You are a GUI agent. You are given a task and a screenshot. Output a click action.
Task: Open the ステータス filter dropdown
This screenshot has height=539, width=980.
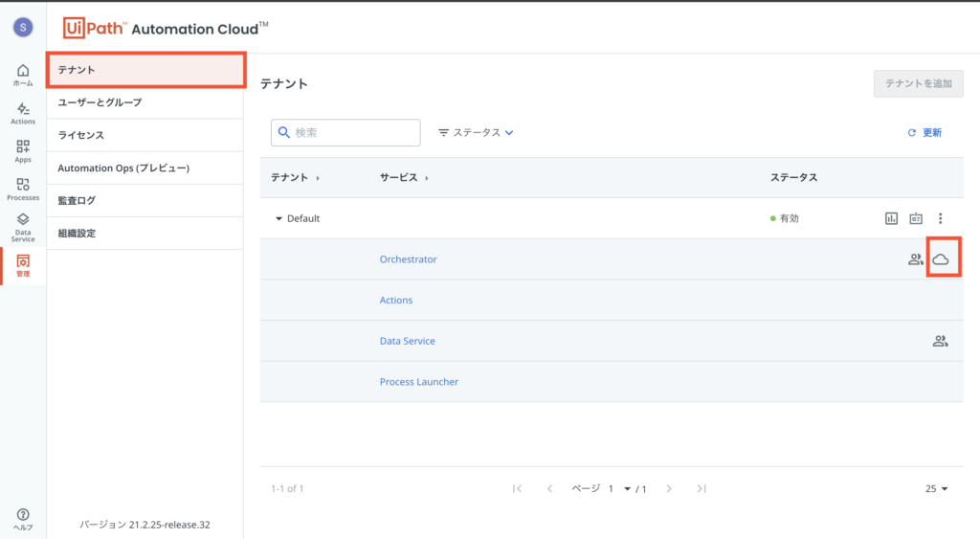coord(476,132)
